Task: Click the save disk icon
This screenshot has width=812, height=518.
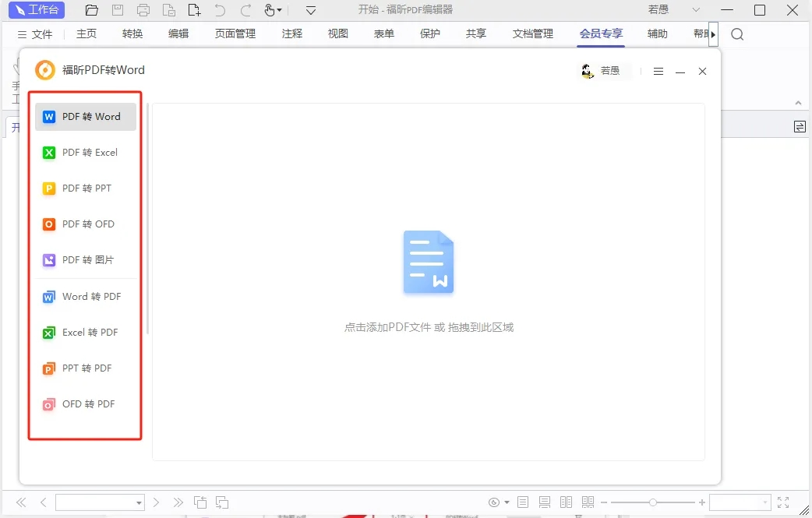Action: [118, 10]
